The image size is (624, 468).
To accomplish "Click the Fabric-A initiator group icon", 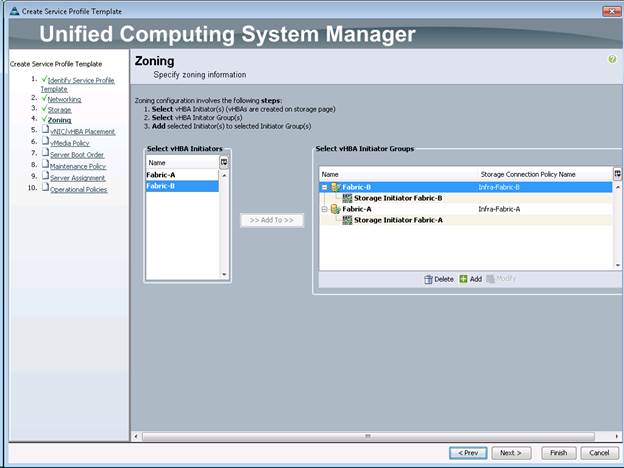I will tap(335, 209).
